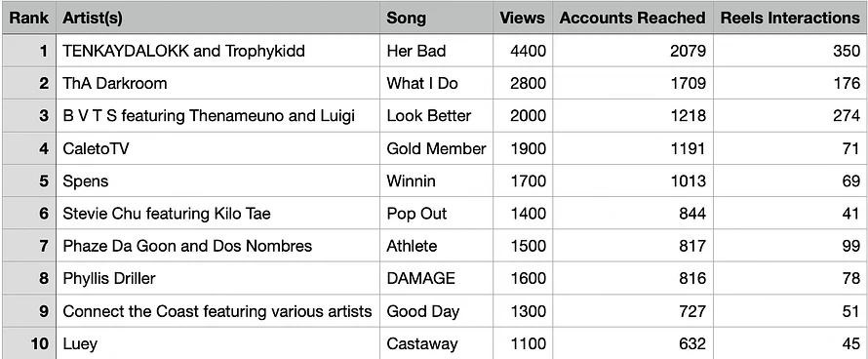The image size is (868, 359).
Task: Click the Castaway song cell
Action: tap(436, 343)
